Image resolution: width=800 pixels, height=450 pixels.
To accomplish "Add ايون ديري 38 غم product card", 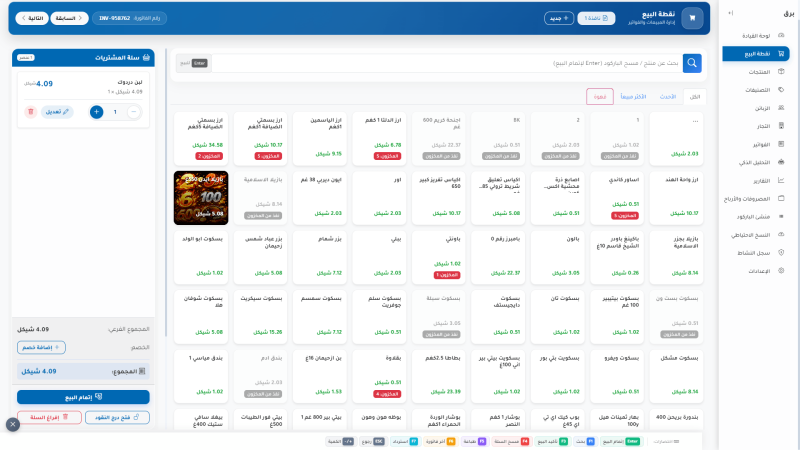I will pos(320,198).
